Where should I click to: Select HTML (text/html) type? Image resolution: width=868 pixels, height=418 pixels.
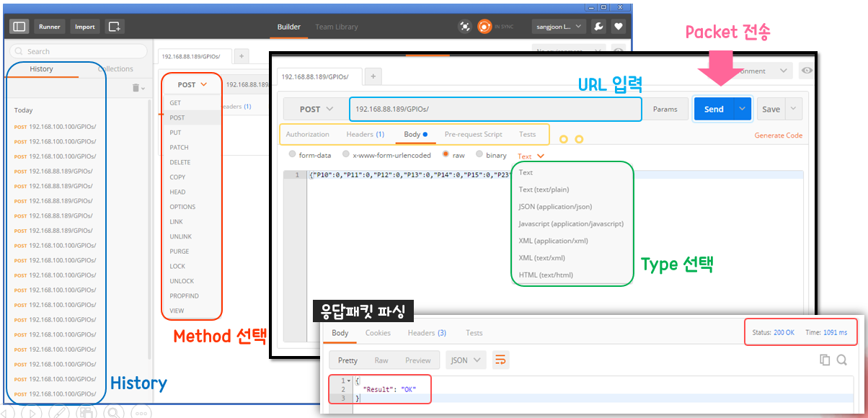pyautogui.click(x=546, y=275)
